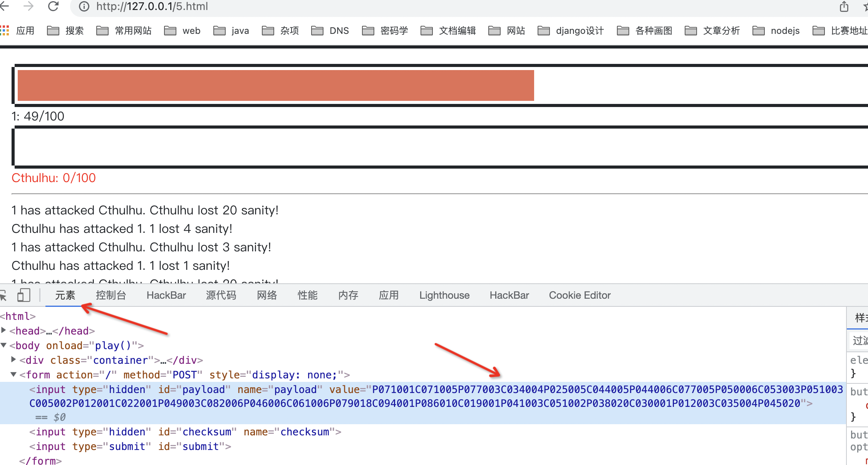
Task: Select the submit input node
Action: [130, 447]
